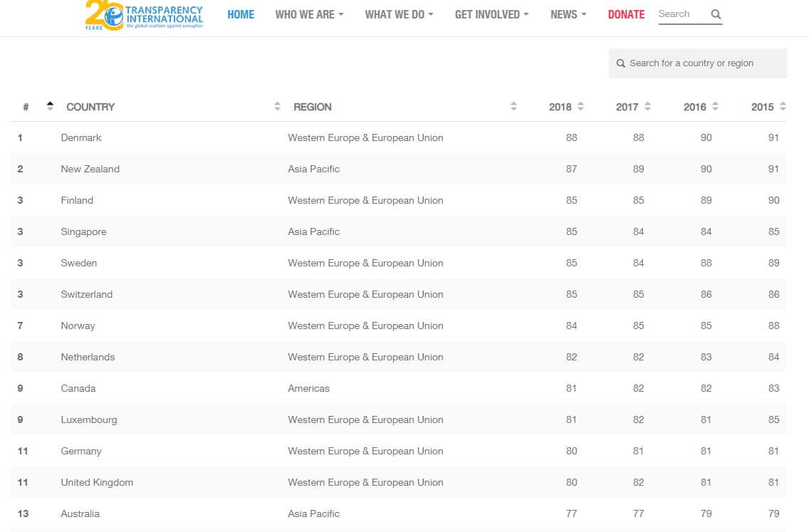
Task: Expand the What We Do menu
Action: tap(399, 14)
